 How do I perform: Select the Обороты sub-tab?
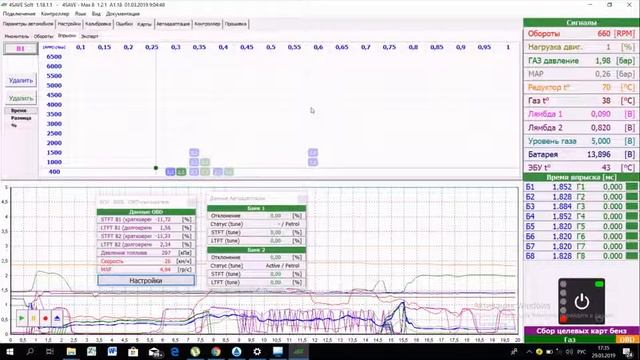[43, 36]
